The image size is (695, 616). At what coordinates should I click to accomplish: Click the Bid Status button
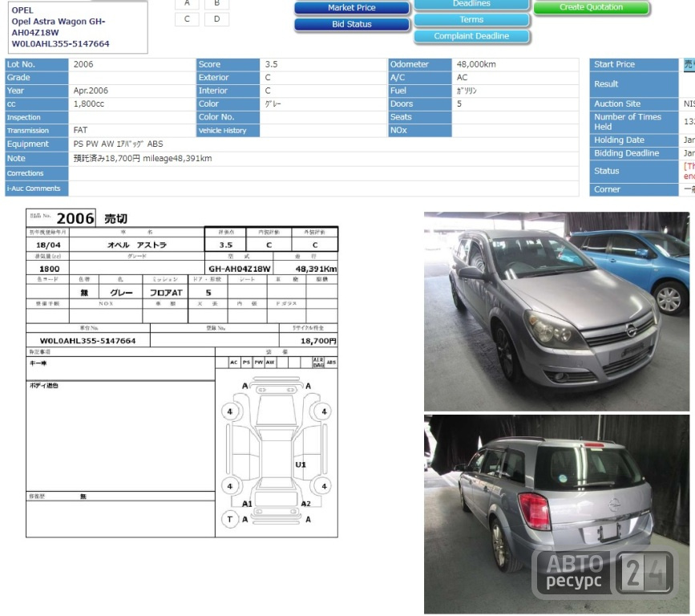tap(351, 24)
